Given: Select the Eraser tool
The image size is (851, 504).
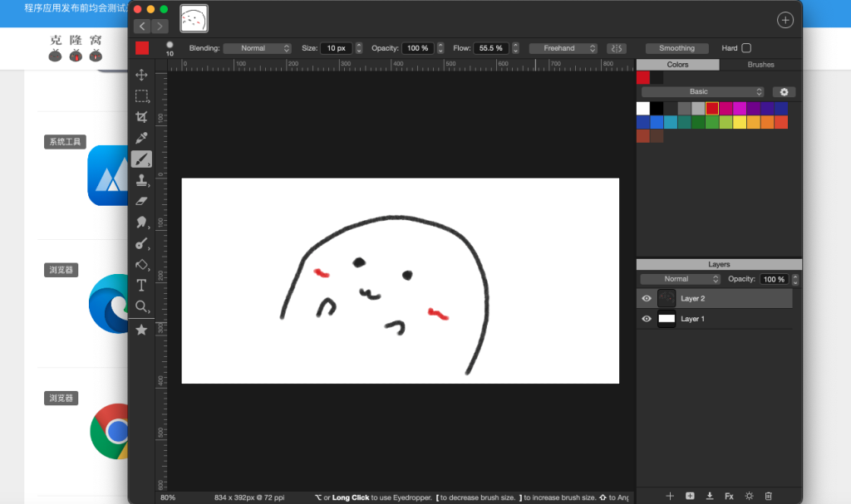Looking at the screenshot, I should [141, 201].
